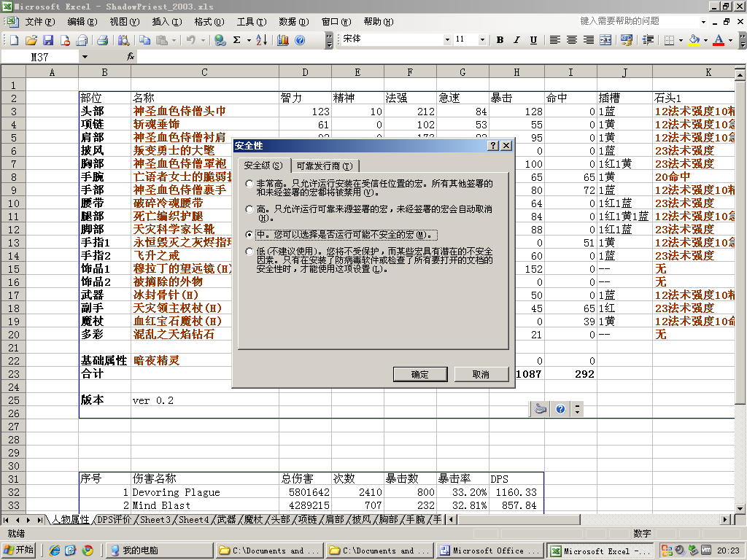Viewport: 747px width, 560px height.
Task: Open the Font Color swatch
Action: tap(719, 41)
